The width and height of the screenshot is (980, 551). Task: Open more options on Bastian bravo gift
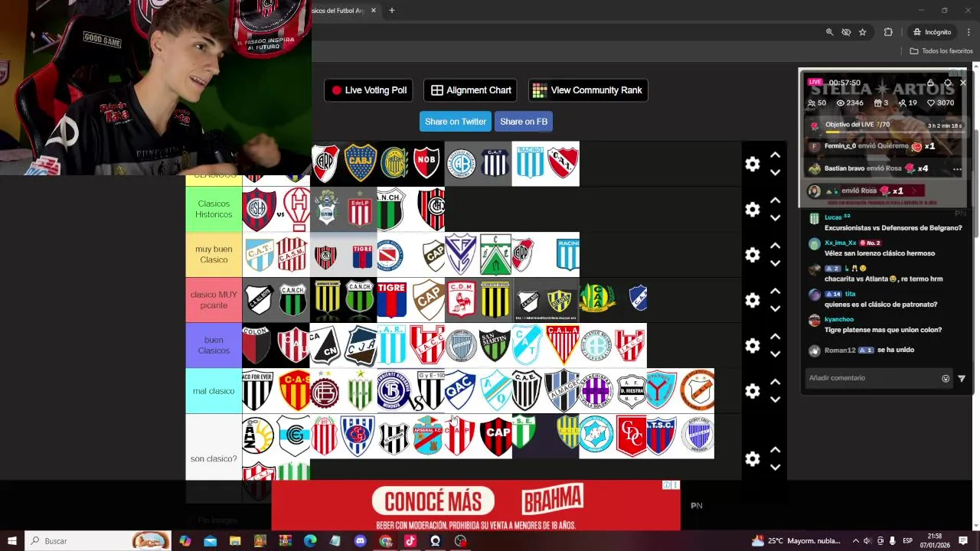[x=957, y=169]
